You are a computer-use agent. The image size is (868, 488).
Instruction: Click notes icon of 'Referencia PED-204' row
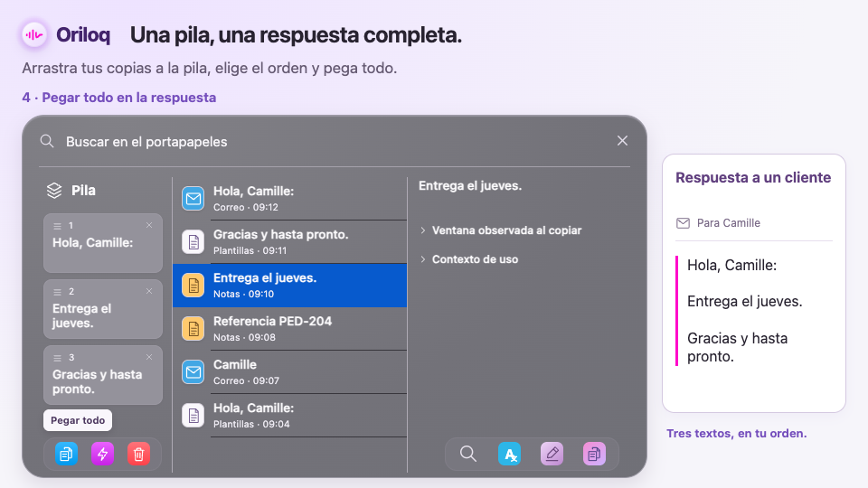point(193,329)
